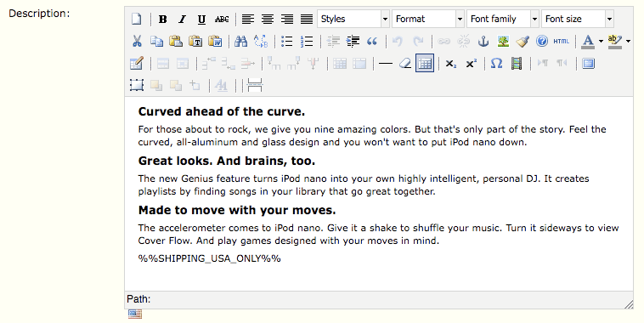Image resolution: width=644 pixels, height=323 pixels.
Task: Click the New document icon
Action: [136, 19]
